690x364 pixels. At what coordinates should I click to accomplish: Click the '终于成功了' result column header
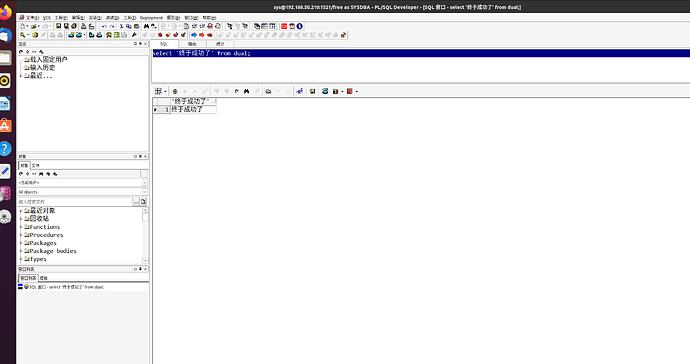coord(193,101)
